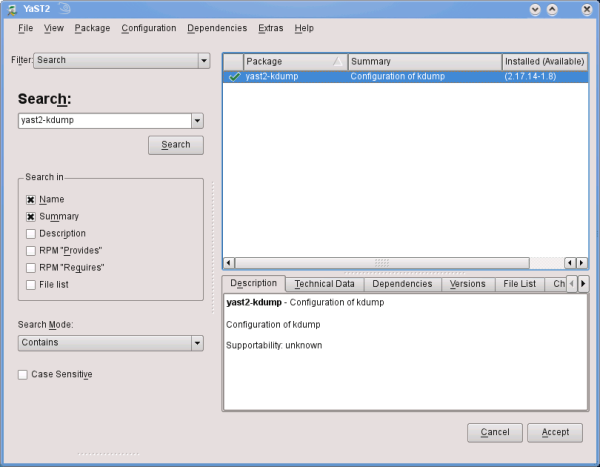Click the sort arrow in Package column header
This screenshot has width=600, height=467.
click(338, 61)
